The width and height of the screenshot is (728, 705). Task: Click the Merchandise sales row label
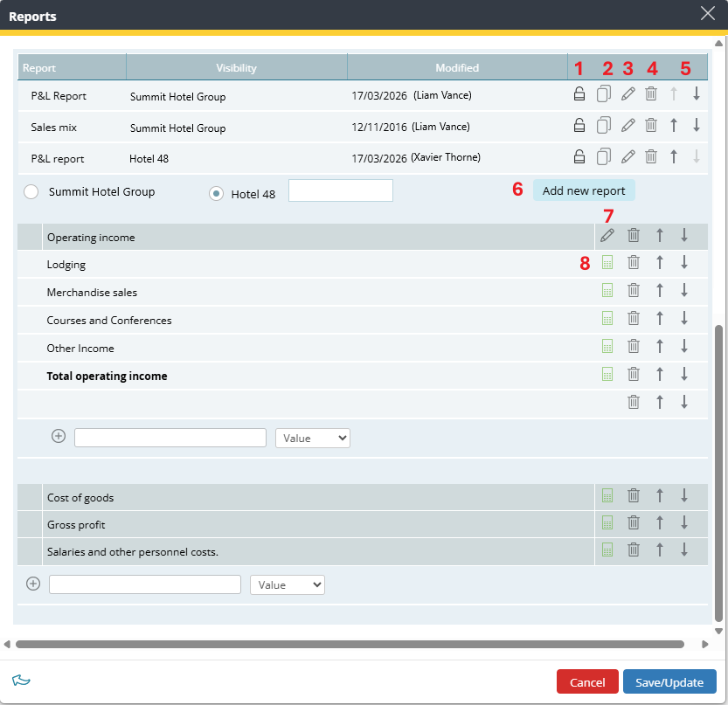coord(92,293)
